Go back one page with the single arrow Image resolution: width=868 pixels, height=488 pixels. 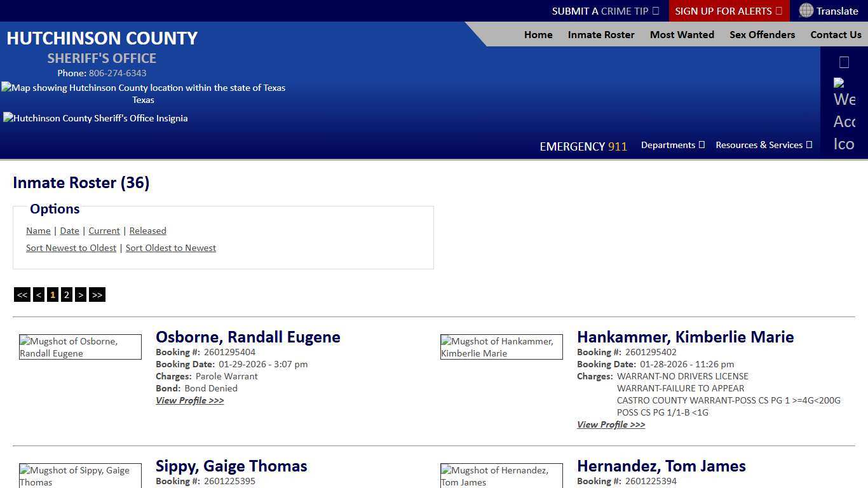(x=39, y=294)
